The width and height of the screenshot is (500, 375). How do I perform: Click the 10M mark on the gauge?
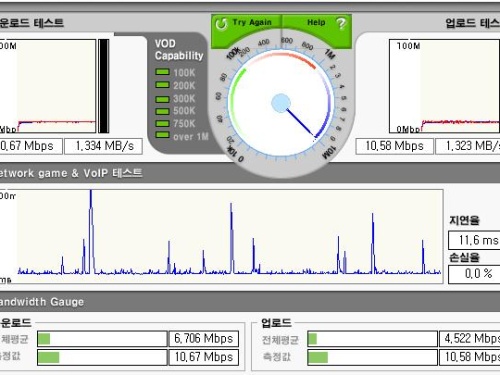pyautogui.click(x=328, y=152)
